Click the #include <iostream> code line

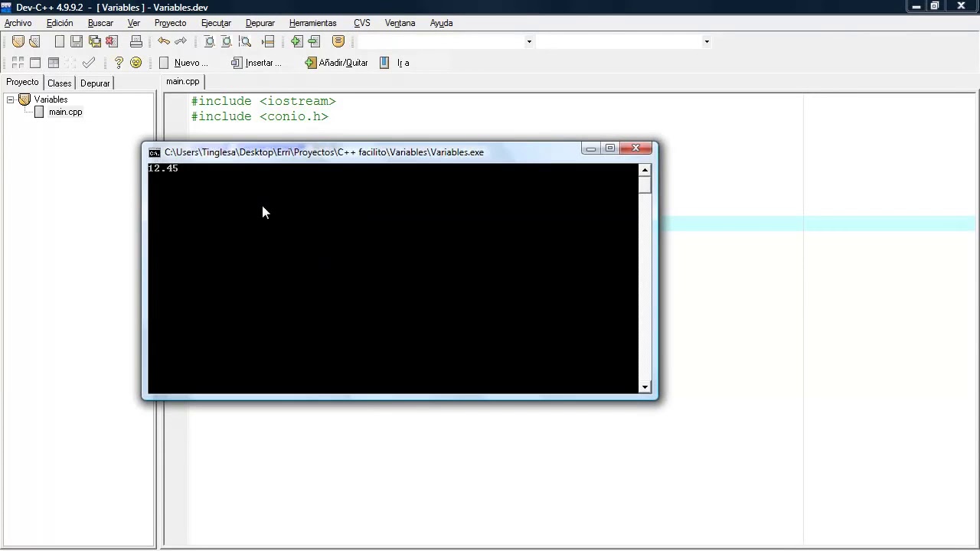coord(263,101)
